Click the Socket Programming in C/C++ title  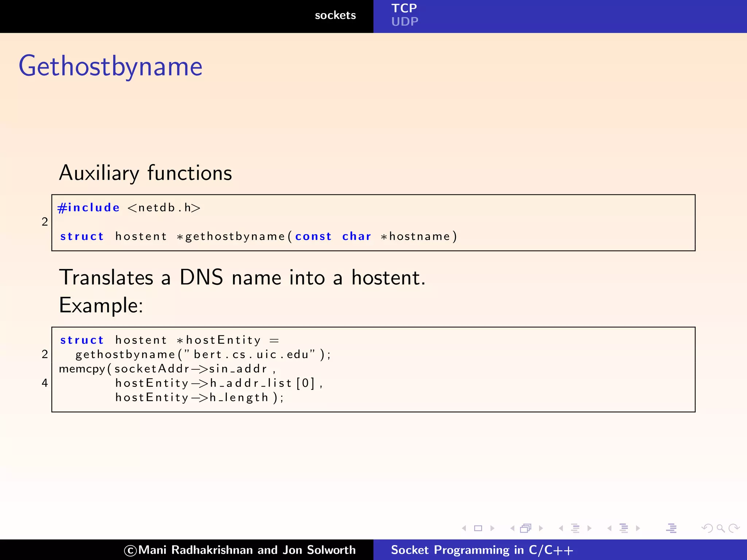click(x=482, y=550)
